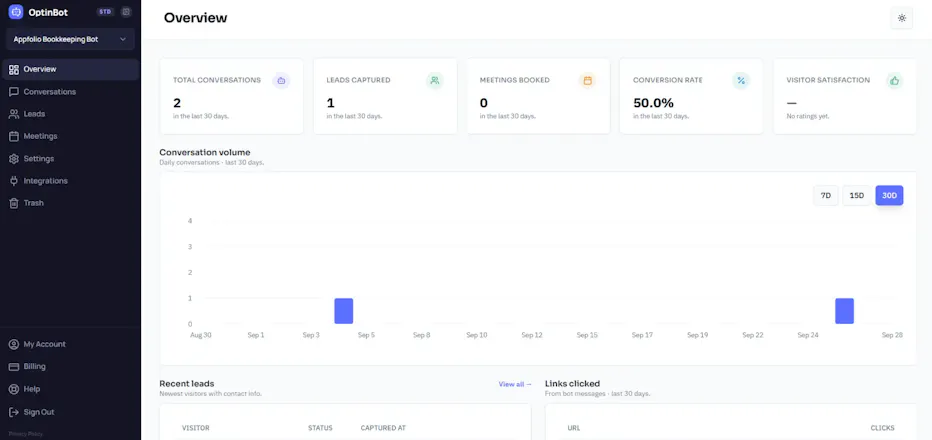Click the Leads people icon in sidebar

[x=14, y=114]
